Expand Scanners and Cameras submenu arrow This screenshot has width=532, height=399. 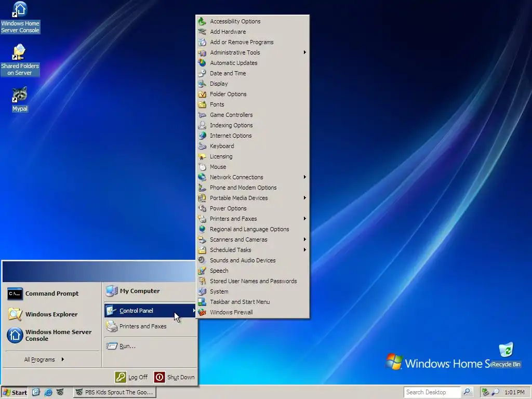[304, 240]
